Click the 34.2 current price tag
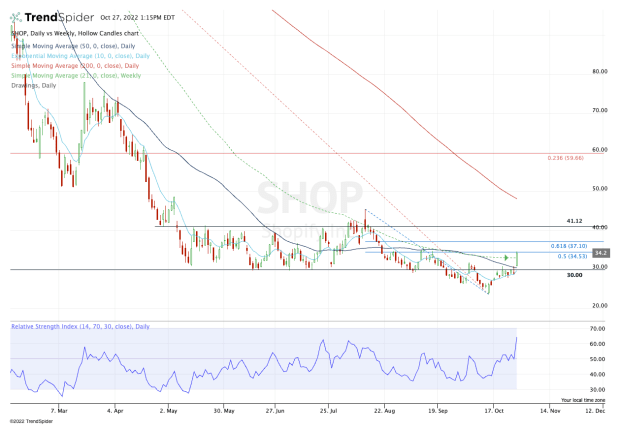Screen dimensions: 620x426 click(601, 253)
